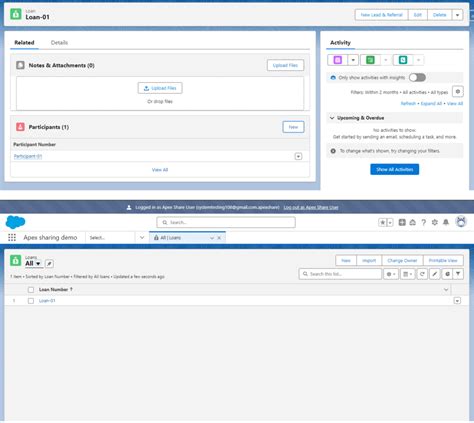Image resolution: width=474 pixels, height=423 pixels.
Task: Check the select-all checkbox in Loan Number header
Action: click(31, 290)
